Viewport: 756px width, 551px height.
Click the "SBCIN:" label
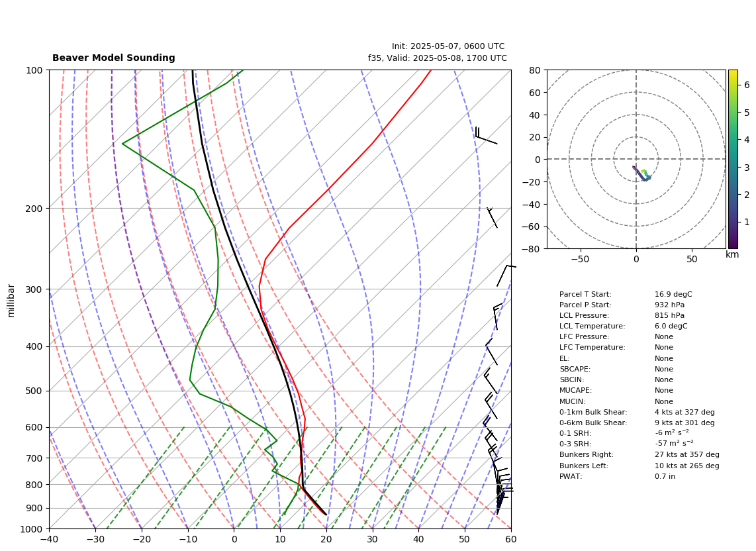pos(572,379)
